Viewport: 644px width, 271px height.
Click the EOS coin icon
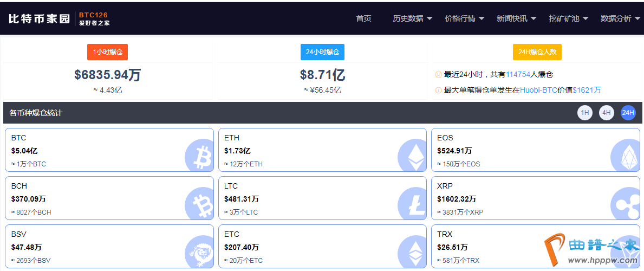[x=625, y=156]
